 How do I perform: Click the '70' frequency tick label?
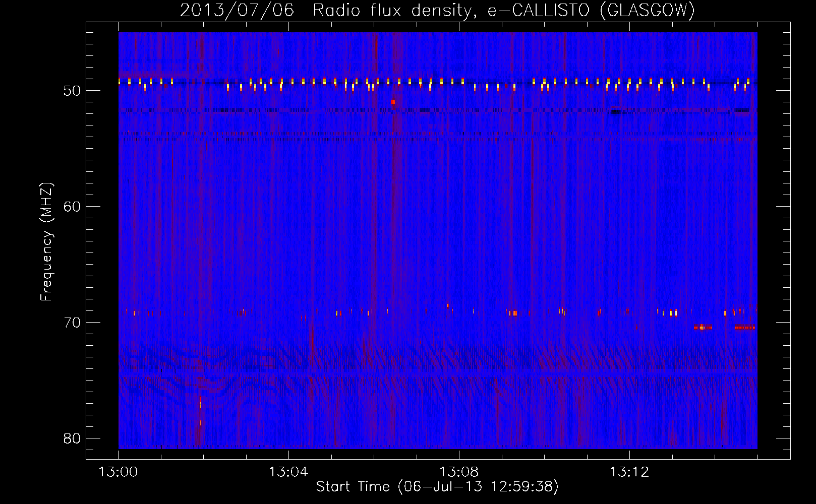[x=73, y=323]
